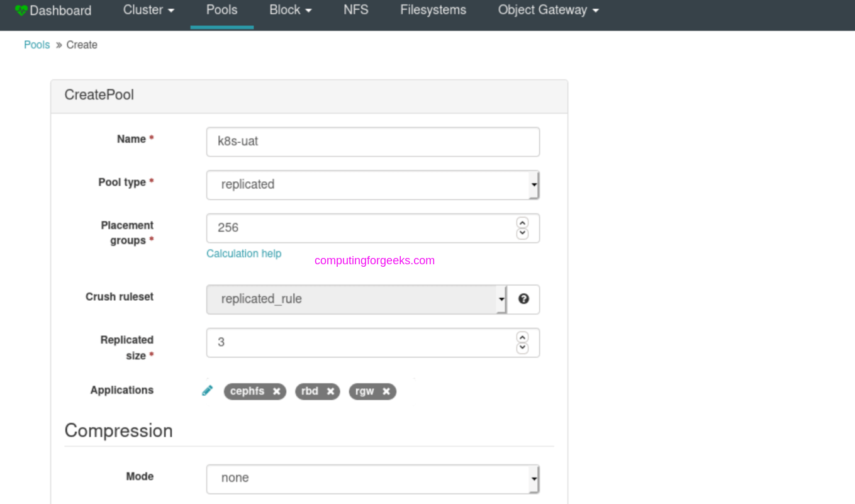Remove the rgw application tag
The image size is (855, 504).
coord(386,391)
